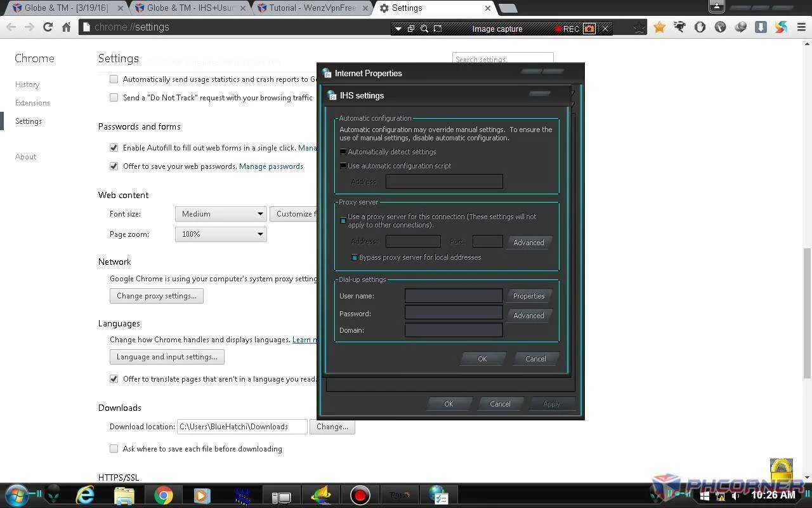Click the Chrome taskbar icon
Screen dimensions: 812x508
tap(163, 495)
